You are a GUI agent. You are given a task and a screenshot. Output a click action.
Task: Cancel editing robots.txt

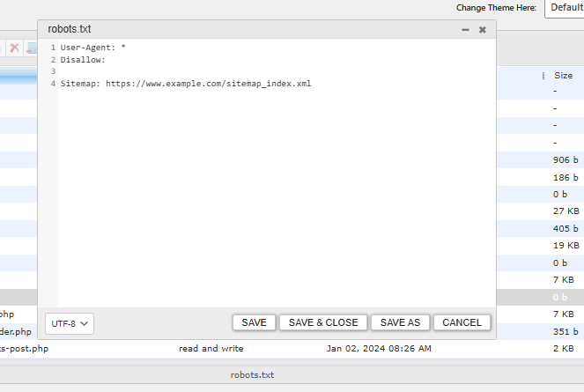click(462, 322)
